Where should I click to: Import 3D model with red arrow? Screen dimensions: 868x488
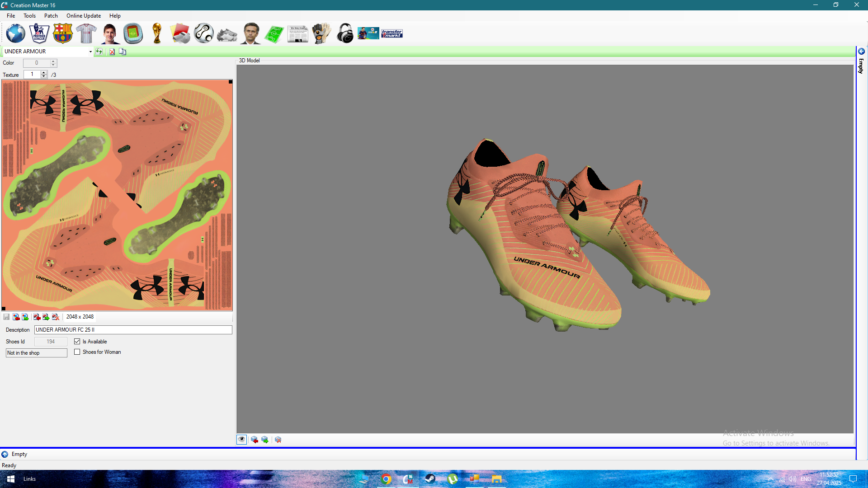(255, 440)
